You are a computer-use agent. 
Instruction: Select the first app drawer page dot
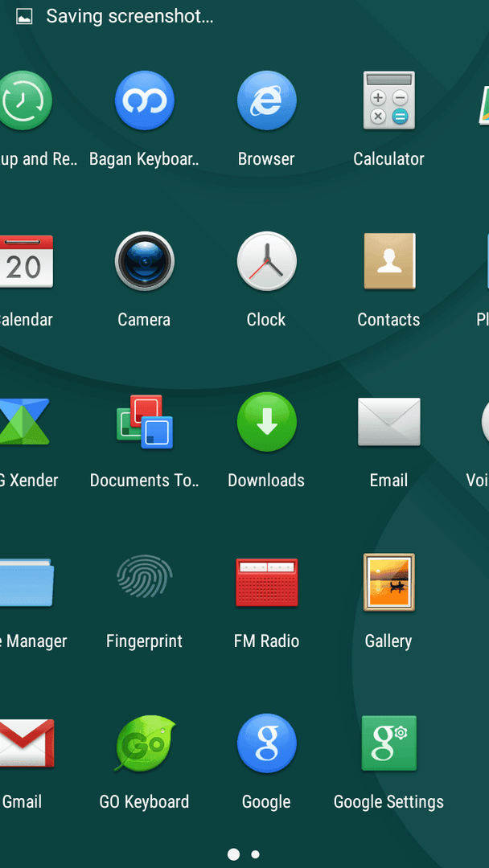click(x=234, y=854)
